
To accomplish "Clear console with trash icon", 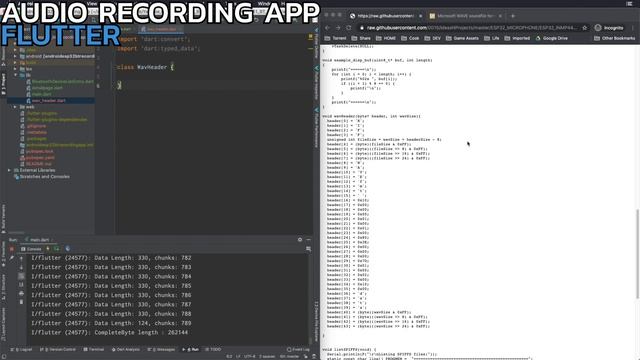I will pos(21,302).
